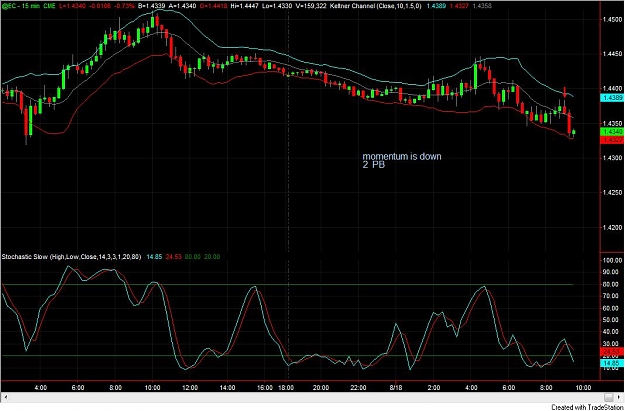Click the 'CME' exchange label
The width and height of the screenshot is (625, 411).
pos(49,7)
